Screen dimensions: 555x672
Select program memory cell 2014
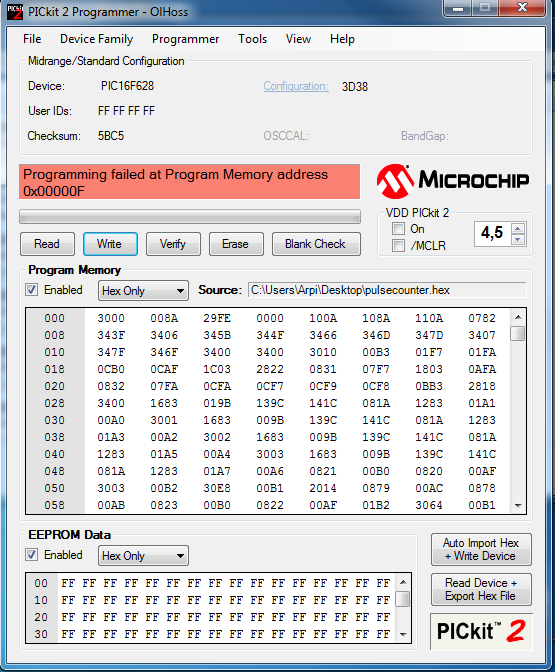tap(323, 488)
